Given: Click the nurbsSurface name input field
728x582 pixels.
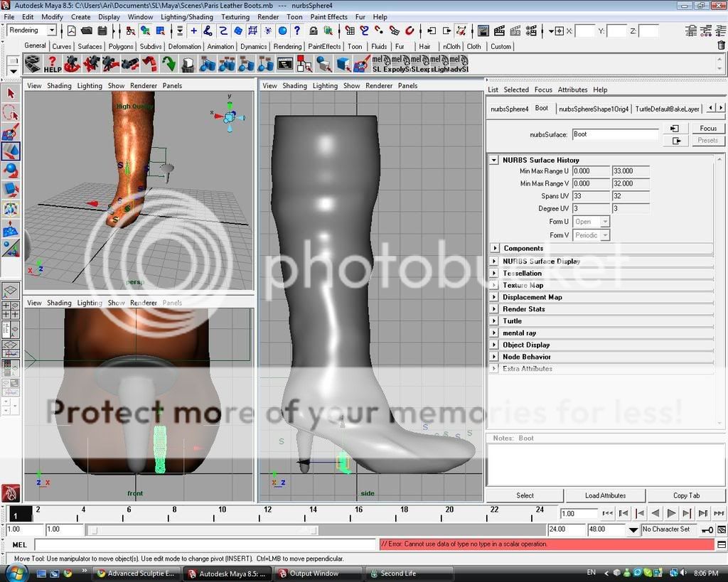Looking at the screenshot, I should pyautogui.click(x=615, y=134).
